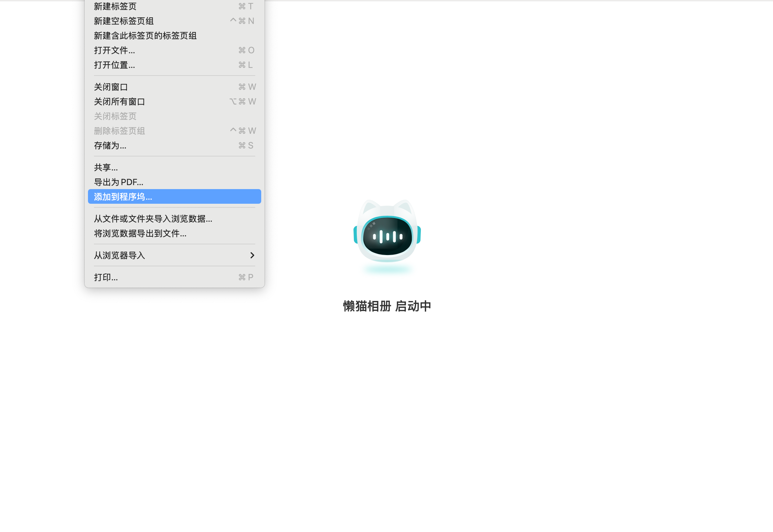Close all windows with 关闭所有窗口

[119, 101]
